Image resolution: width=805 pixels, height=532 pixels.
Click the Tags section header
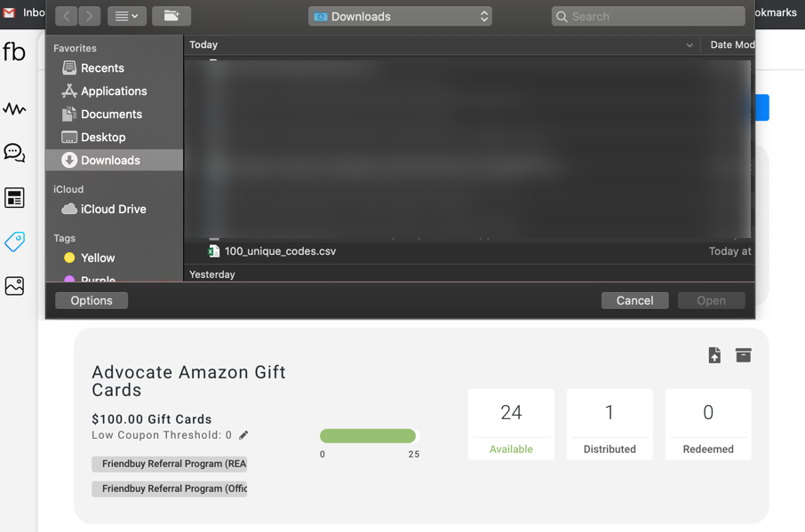tap(64, 238)
